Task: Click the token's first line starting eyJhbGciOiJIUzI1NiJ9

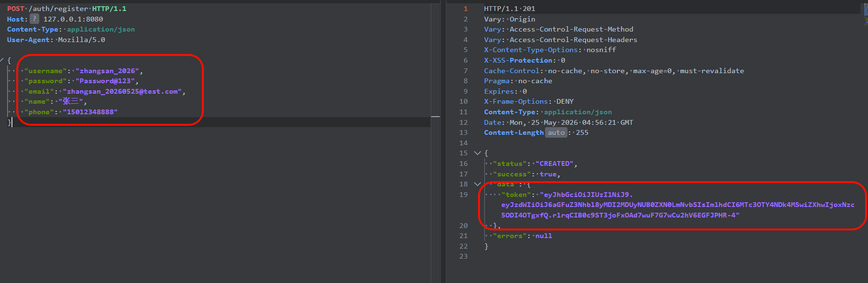Action: [586, 195]
